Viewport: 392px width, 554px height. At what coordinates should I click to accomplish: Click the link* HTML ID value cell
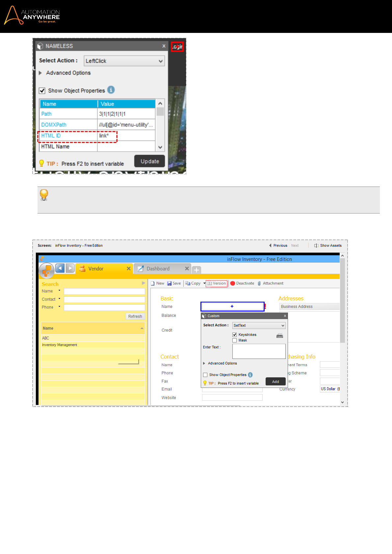126,136
